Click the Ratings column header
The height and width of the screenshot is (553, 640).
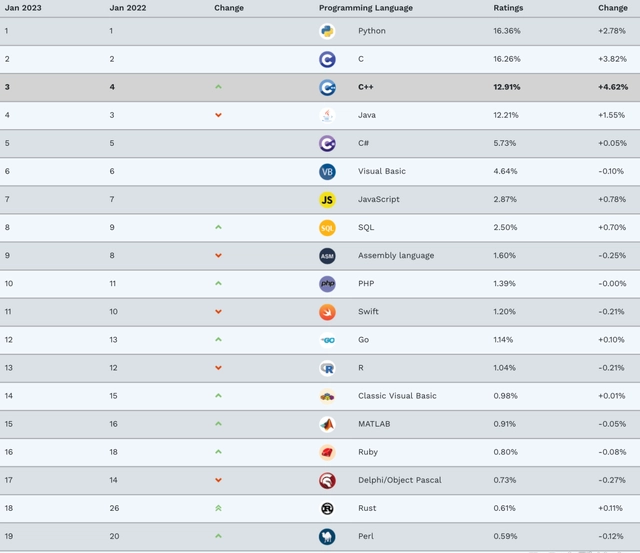pos(508,8)
